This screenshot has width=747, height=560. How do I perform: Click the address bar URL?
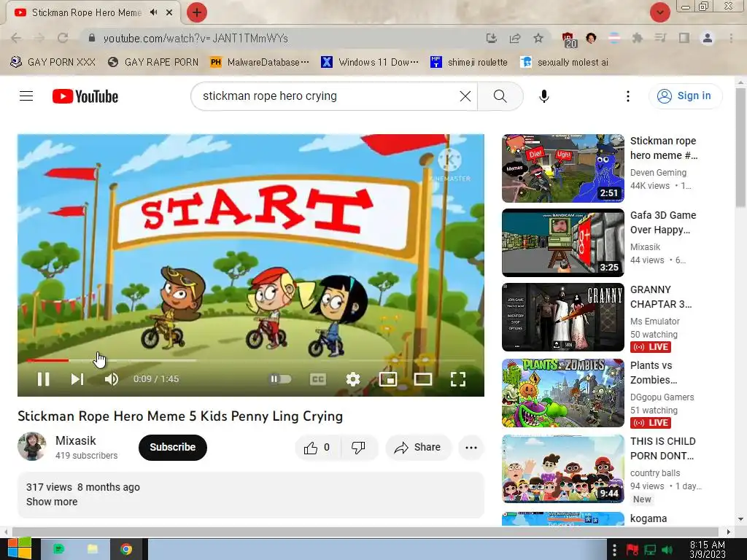[x=196, y=38]
